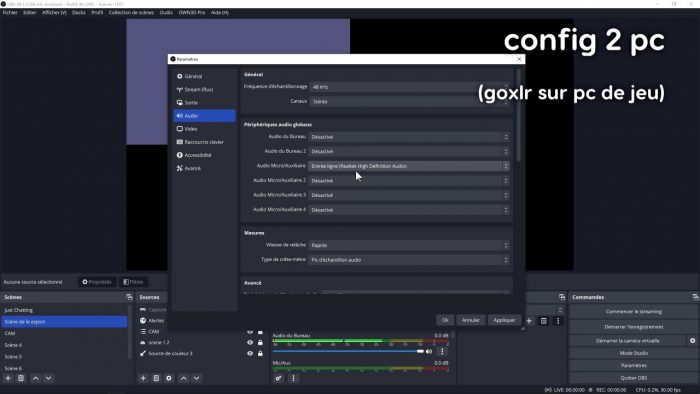700x394 pixels.
Task: Select the Alertes source
Action: coord(156,320)
